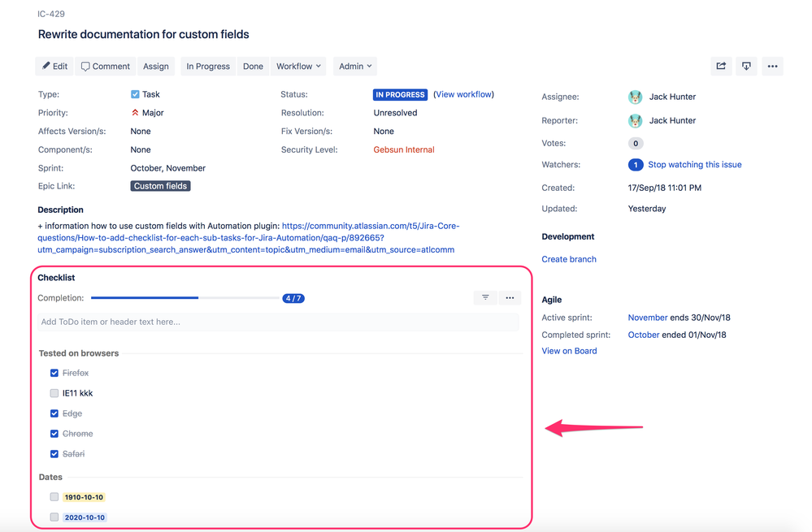Viewport: 812px width, 532px height.
Task: Click the export issue icon
Action: tap(746, 67)
